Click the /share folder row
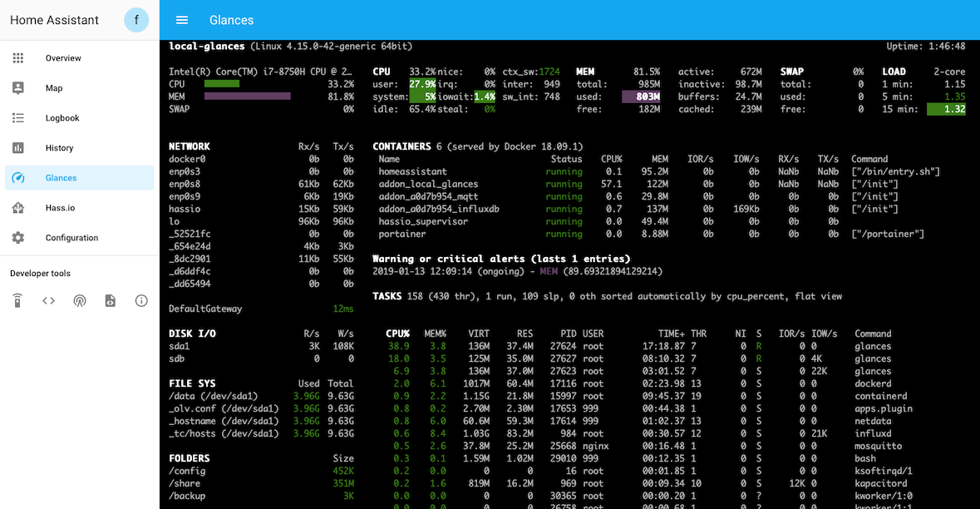 [261, 483]
